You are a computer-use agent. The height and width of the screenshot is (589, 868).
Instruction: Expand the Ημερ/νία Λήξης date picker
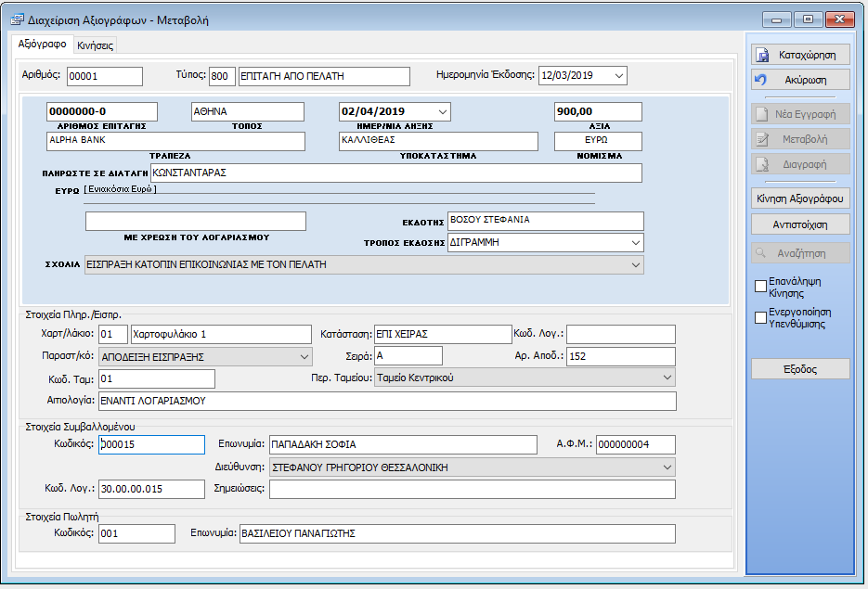(x=442, y=111)
